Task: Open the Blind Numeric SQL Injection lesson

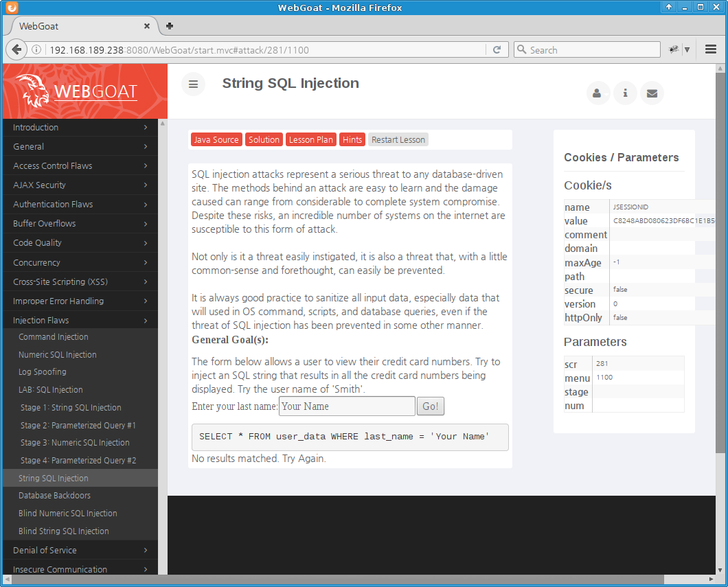Action: tap(68, 514)
